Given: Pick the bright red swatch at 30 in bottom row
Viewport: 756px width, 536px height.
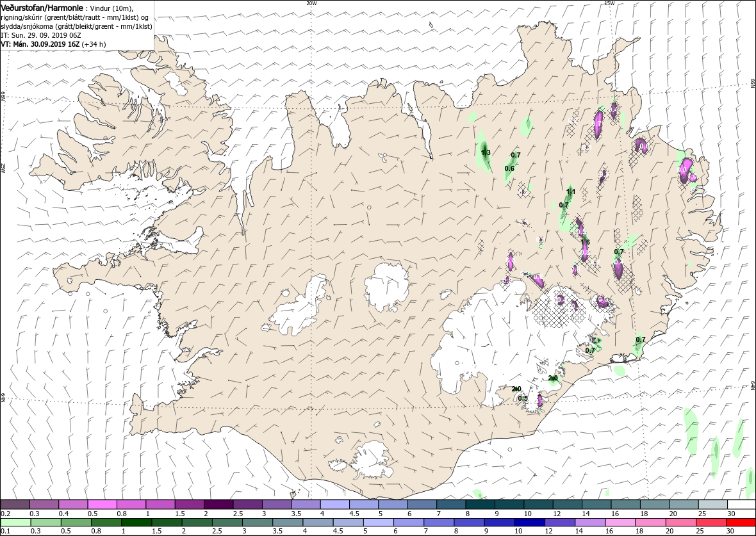Looking at the screenshot, I should tap(741, 523).
